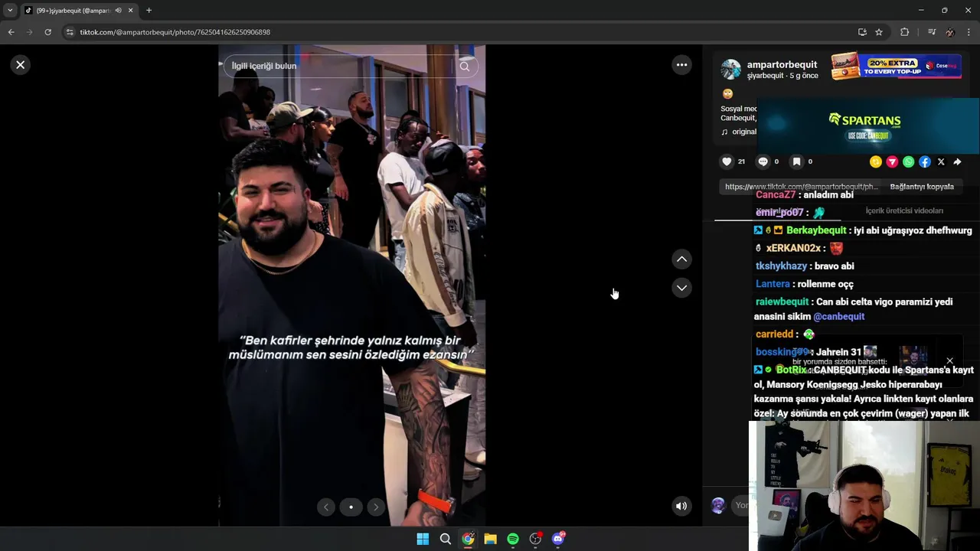
Task: Open Discord from the taskbar
Action: coord(558,539)
